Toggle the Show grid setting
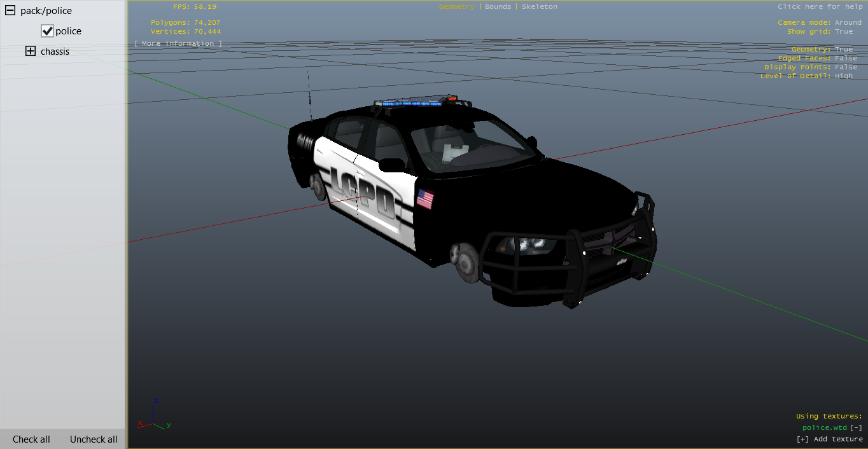The height and width of the screenshot is (449, 868). (844, 32)
